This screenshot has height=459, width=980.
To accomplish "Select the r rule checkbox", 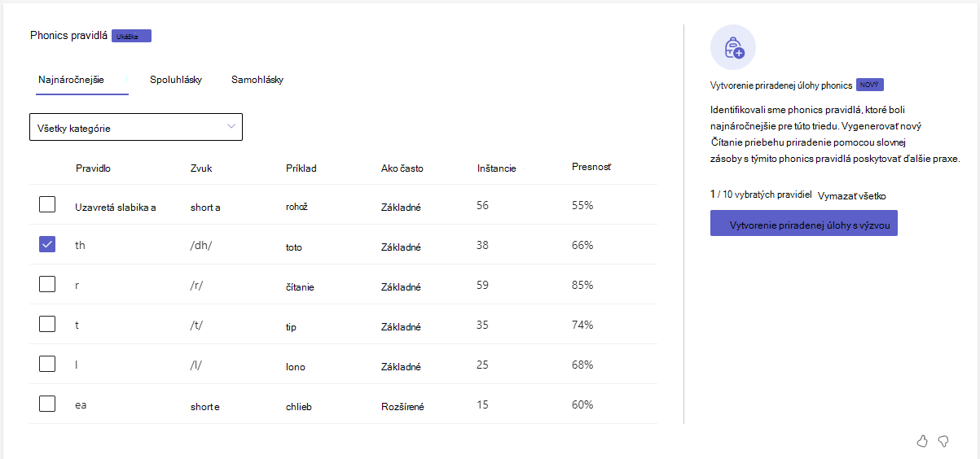I will tap(47, 284).
